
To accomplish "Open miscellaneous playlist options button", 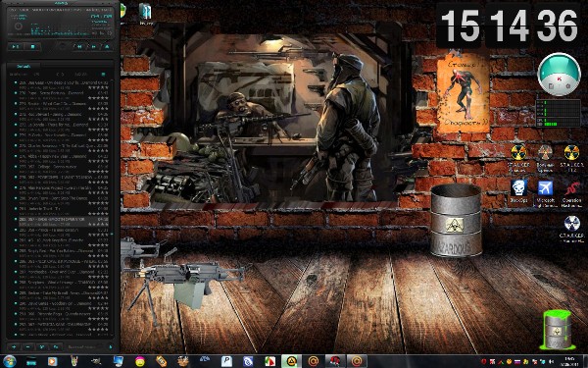I will (x=56, y=346).
